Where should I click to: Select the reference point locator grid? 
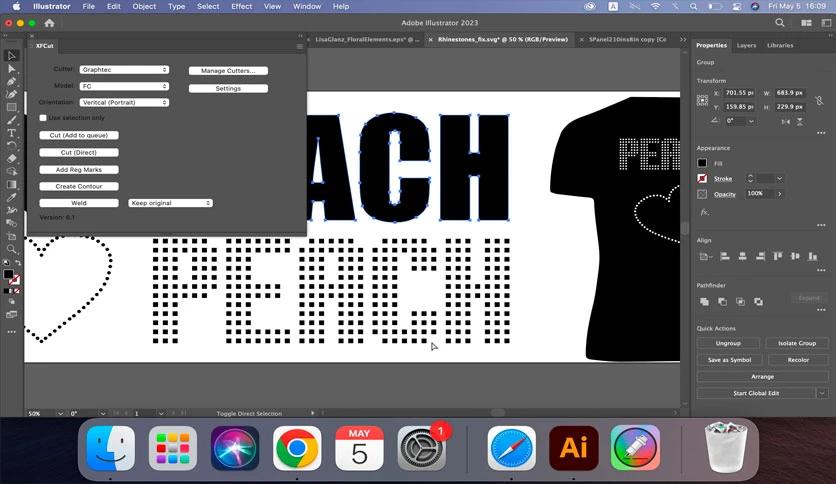(x=702, y=100)
